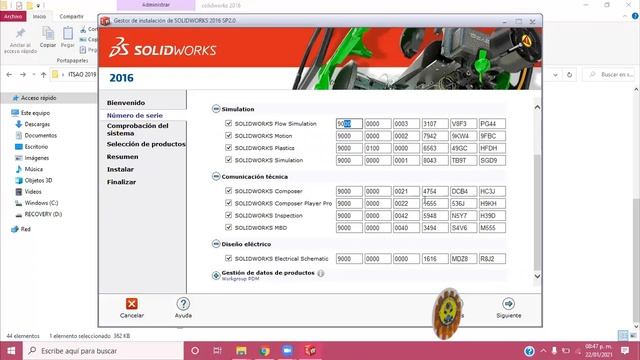Toggle SOLIDWORKS Composer checkbox
The height and width of the screenshot is (360, 640).
(229, 191)
